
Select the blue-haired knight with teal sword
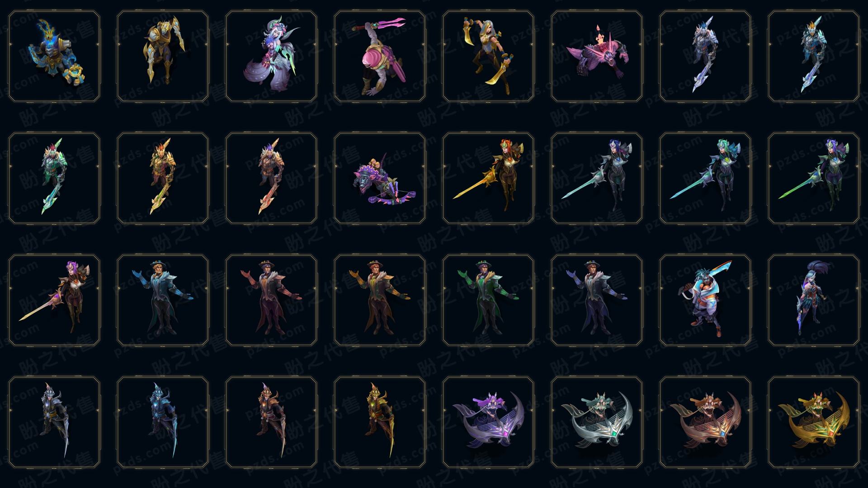pyautogui.click(x=597, y=178)
